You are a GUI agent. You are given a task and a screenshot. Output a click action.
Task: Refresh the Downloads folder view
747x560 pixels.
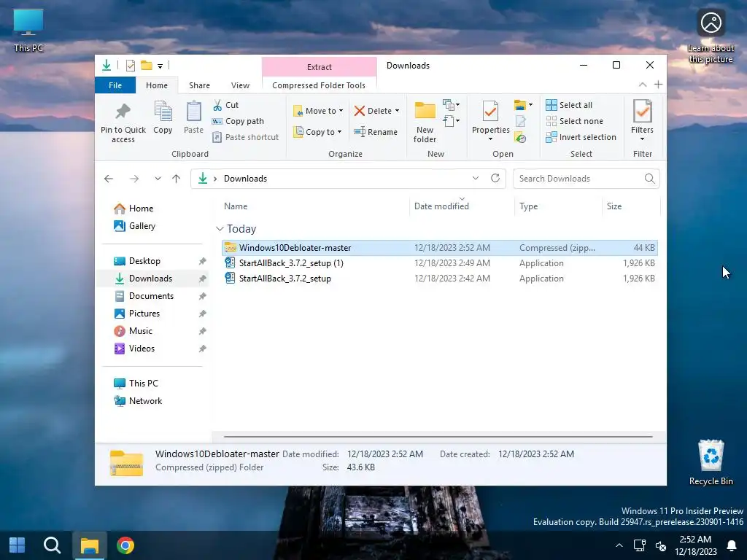pos(495,178)
